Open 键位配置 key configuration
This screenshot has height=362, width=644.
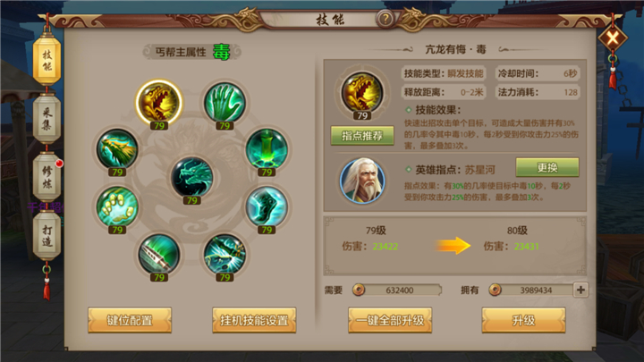pyautogui.click(x=130, y=320)
